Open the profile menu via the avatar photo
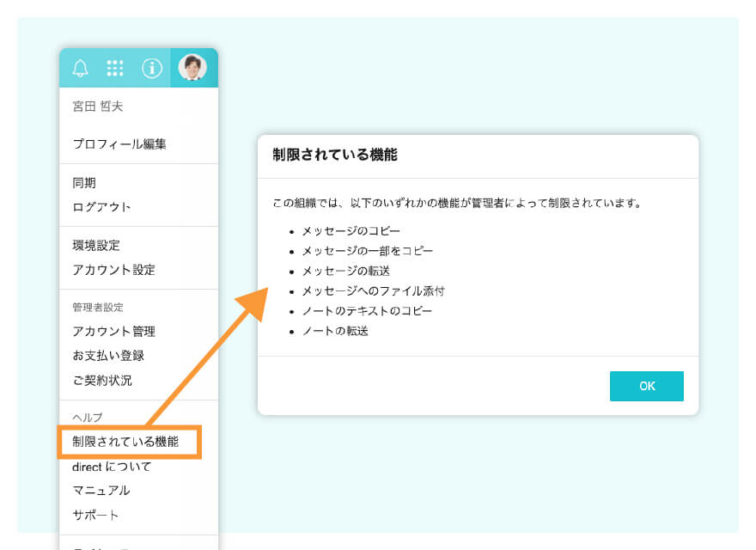Screen dimensions: 756x550 pyautogui.click(x=194, y=68)
